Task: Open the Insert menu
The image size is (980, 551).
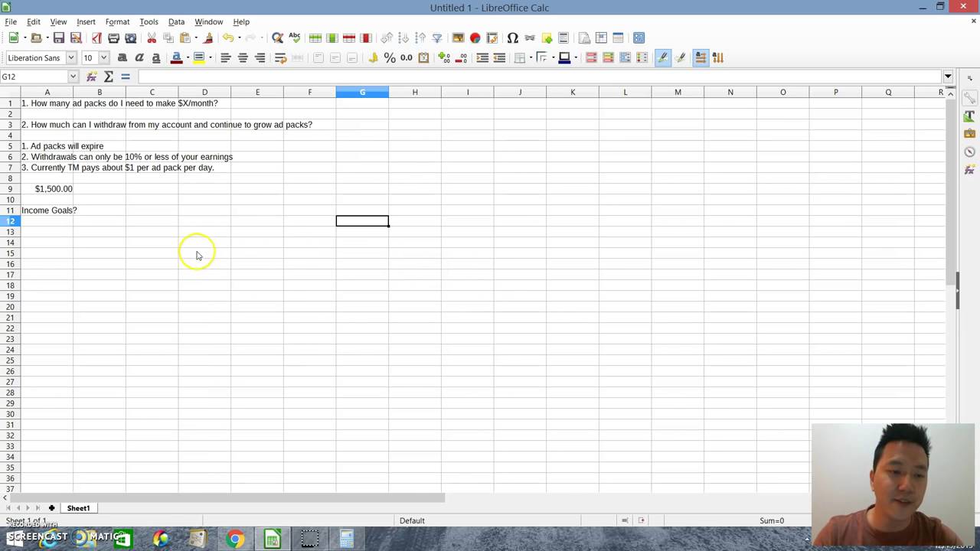Action: coord(86,21)
